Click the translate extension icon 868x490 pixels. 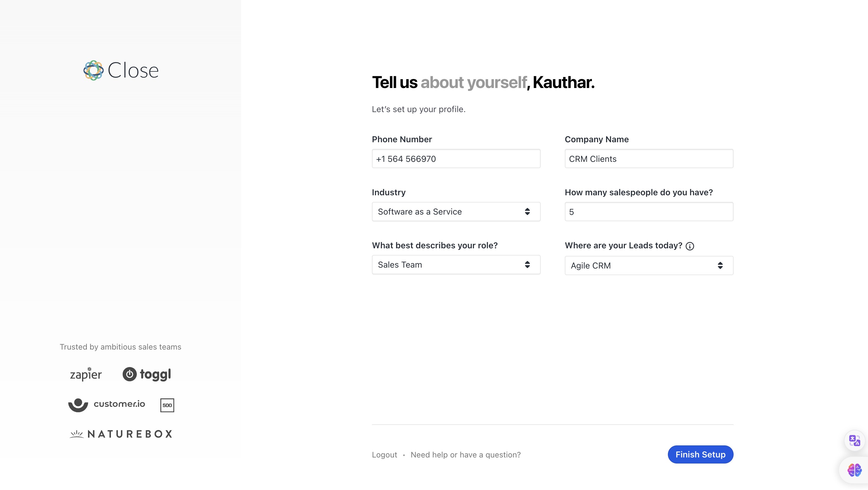(854, 440)
